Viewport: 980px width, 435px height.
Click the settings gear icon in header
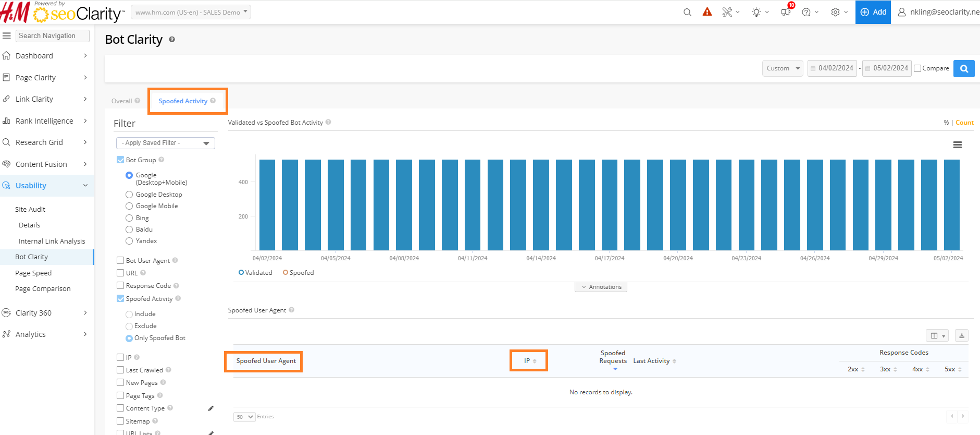click(x=835, y=12)
